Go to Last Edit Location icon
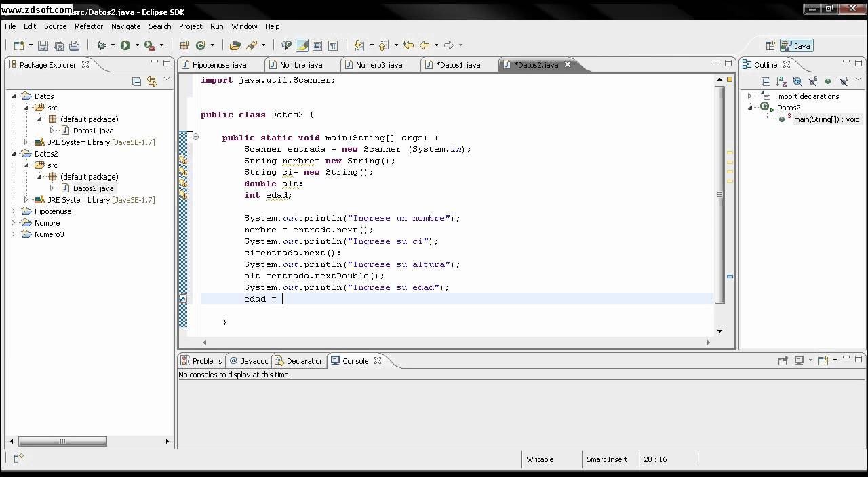The height and width of the screenshot is (477, 868). pyautogui.click(x=408, y=45)
